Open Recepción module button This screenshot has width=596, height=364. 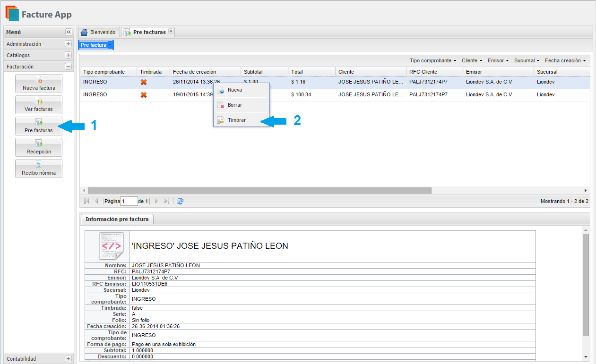pos(39,147)
